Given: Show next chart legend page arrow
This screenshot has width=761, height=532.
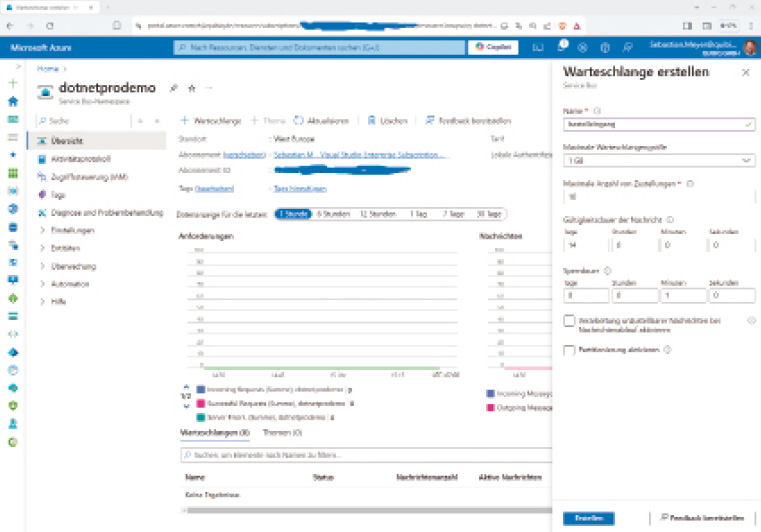Looking at the screenshot, I should (186, 406).
